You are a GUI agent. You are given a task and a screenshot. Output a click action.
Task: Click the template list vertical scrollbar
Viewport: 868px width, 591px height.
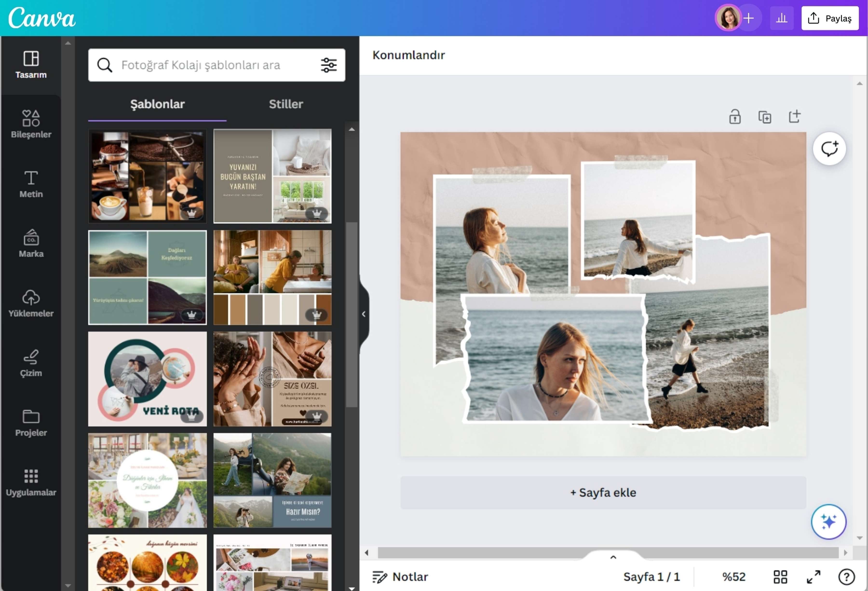tap(352, 315)
